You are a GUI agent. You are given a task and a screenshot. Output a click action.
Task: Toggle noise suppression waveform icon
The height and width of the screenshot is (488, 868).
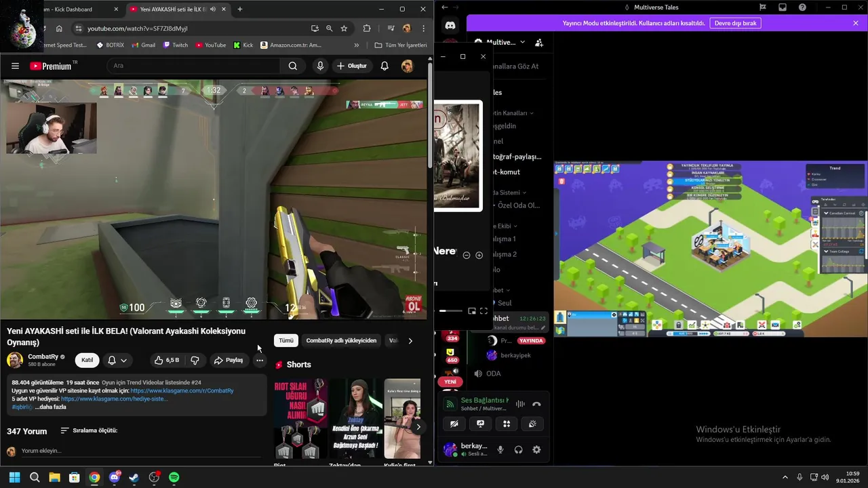click(x=520, y=404)
